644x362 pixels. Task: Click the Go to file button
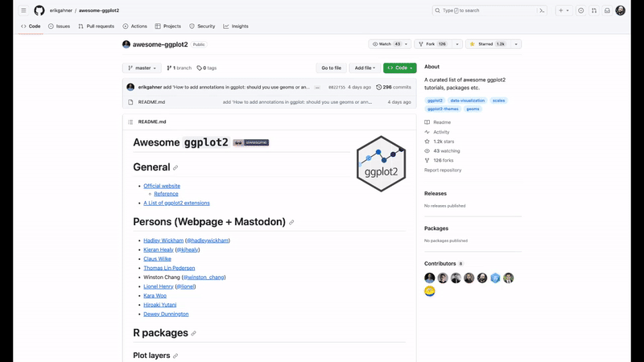[x=331, y=68]
